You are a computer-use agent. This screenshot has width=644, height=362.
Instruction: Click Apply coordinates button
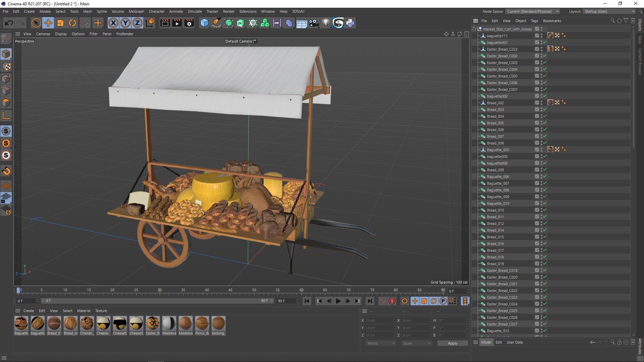pyautogui.click(x=452, y=343)
